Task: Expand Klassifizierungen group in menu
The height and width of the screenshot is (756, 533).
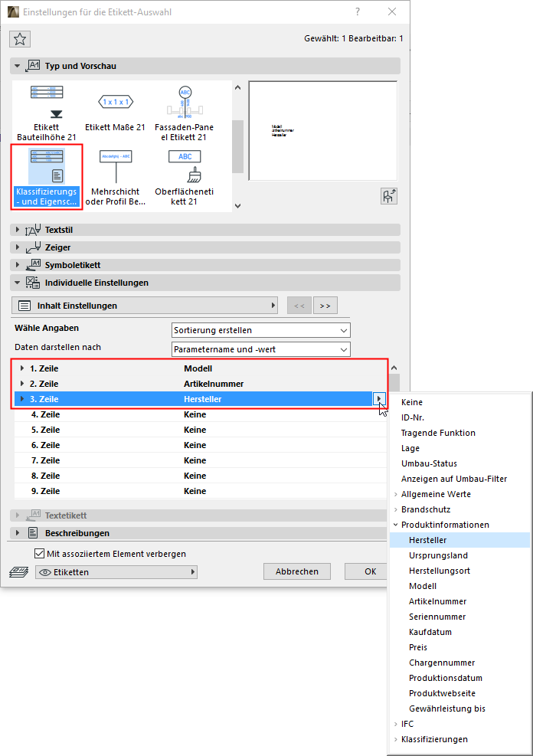Action: 396,740
